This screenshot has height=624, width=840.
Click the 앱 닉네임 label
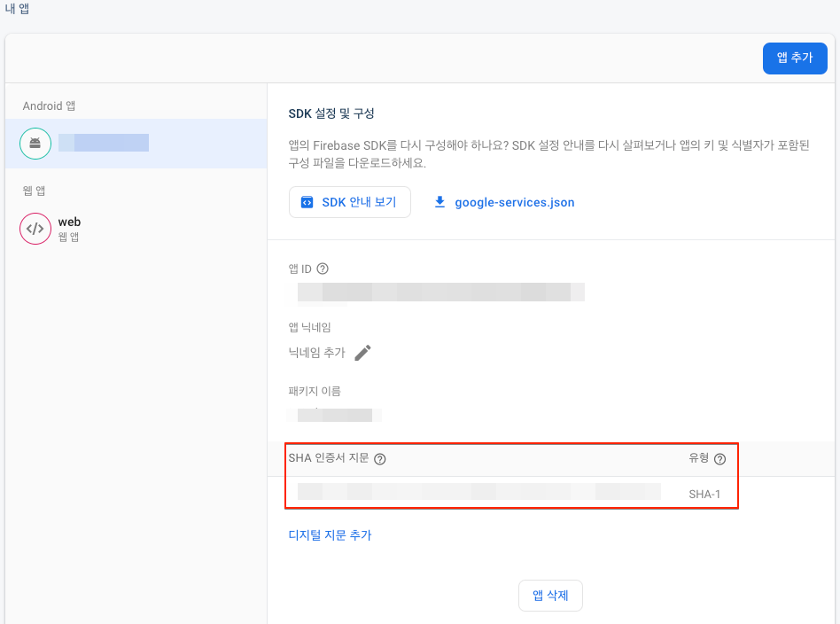(309, 327)
